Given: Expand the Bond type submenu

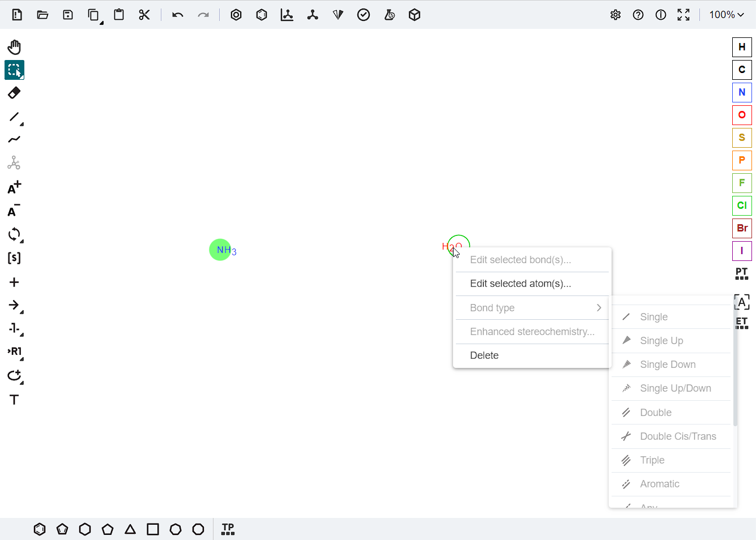Looking at the screenshot, I should tap(532, 308).
